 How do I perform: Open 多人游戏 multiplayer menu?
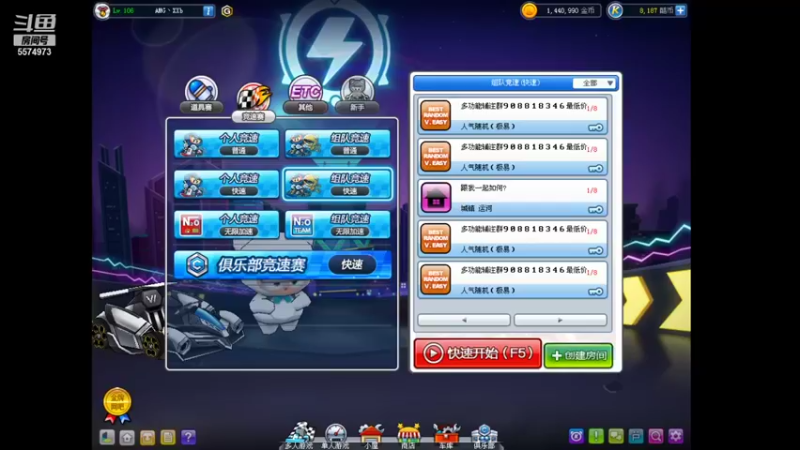click(299, 435)
